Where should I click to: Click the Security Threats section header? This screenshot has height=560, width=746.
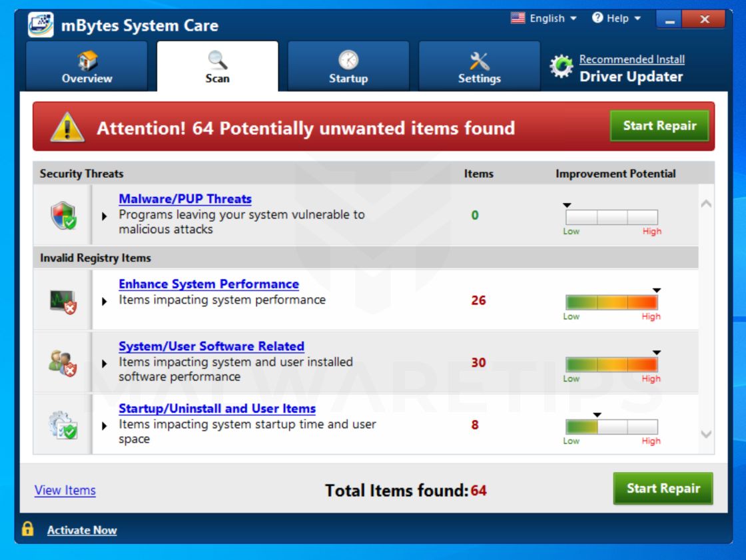click(81, 174)
